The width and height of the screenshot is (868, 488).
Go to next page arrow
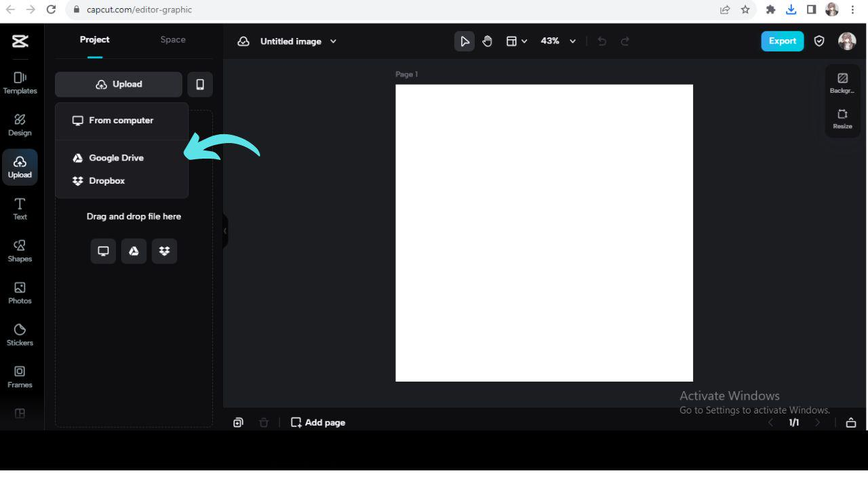pos(817,423)
